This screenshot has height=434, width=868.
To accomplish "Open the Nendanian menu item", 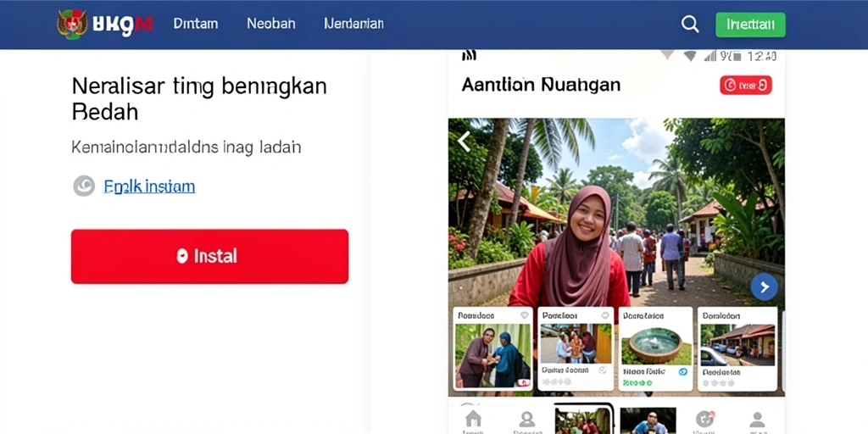I will pos(353,24).
